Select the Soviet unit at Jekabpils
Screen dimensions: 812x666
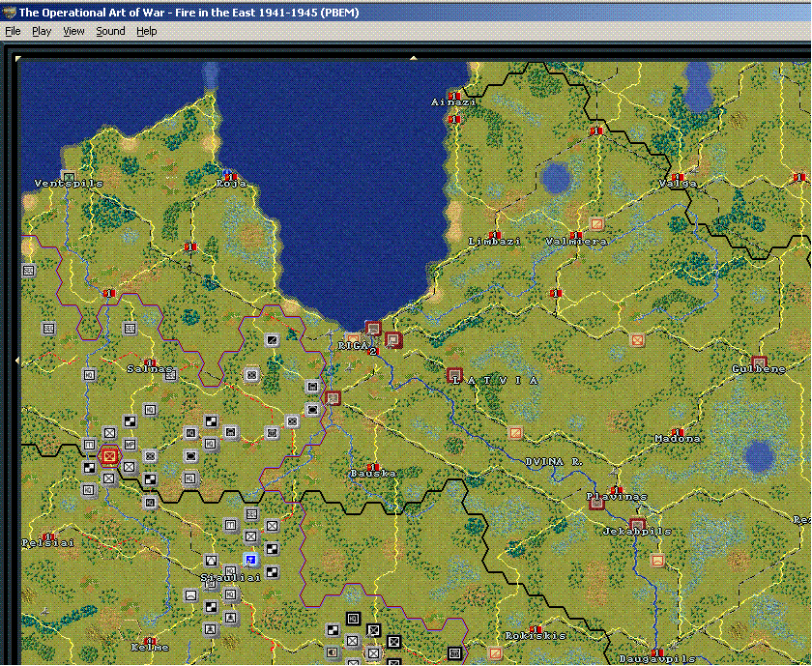pos(637,525)
